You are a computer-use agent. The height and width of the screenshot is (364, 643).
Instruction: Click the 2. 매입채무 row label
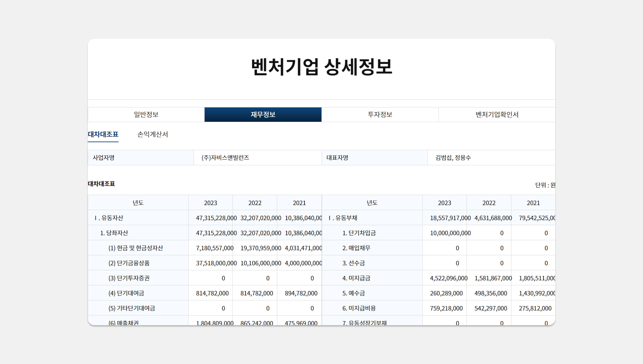pos(356,248)
